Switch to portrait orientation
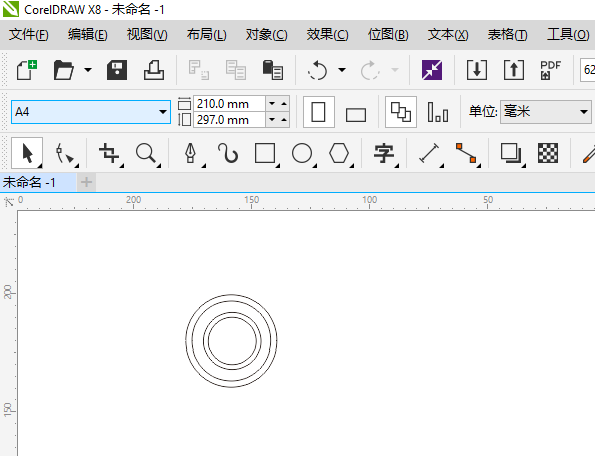 319,112
